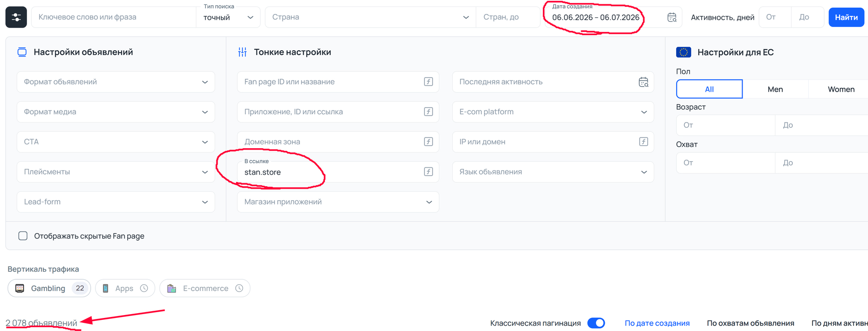Open Тип поиска точный dropdown
The height and width of the screenshot is (331, 868).
pos(228,17)
